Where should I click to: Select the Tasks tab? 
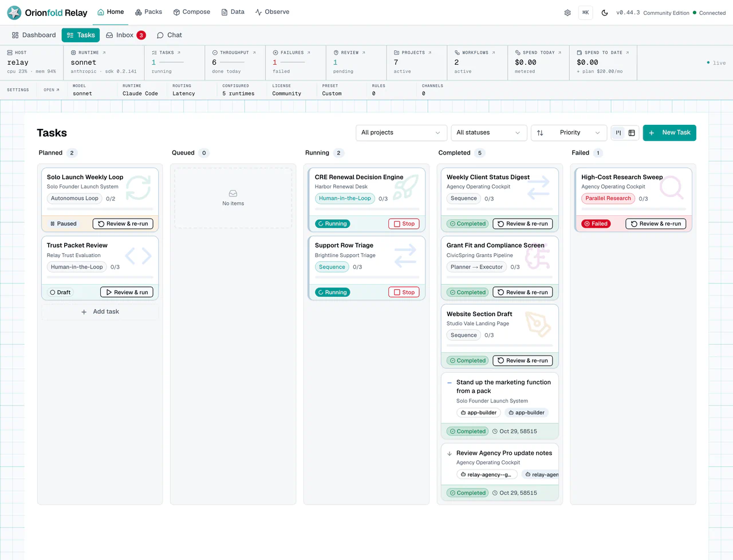(81, 35)
